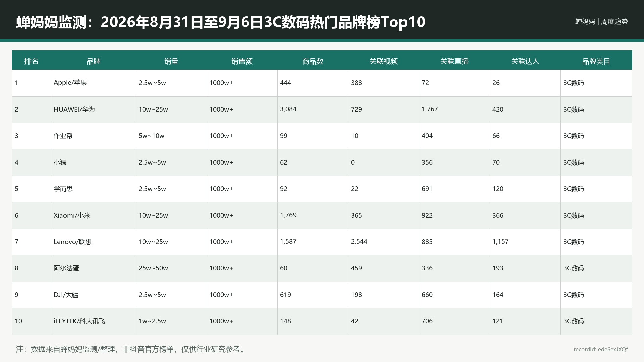Click the 459 related videos for 阿尔法蛋
Viewport: 644px width, 362px height.
coord(356,268)
